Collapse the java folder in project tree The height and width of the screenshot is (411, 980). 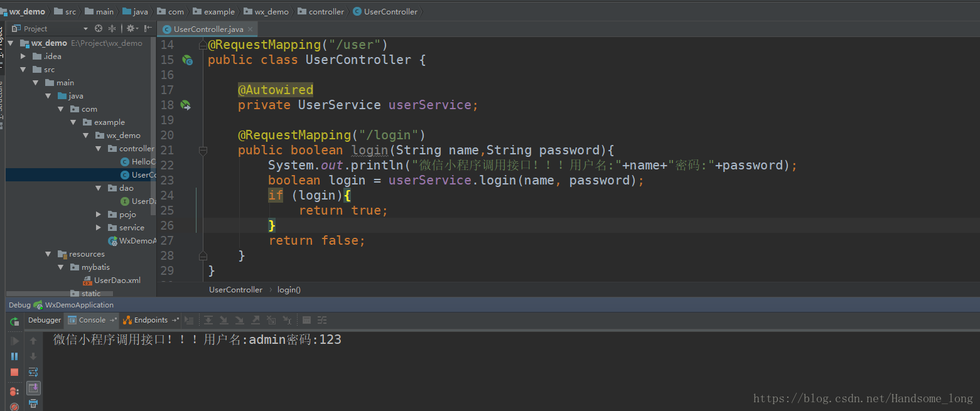tap(48, 96)
